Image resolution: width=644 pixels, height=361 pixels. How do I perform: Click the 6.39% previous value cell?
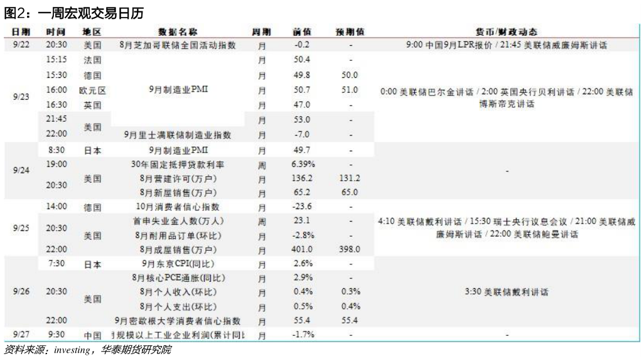303,164
